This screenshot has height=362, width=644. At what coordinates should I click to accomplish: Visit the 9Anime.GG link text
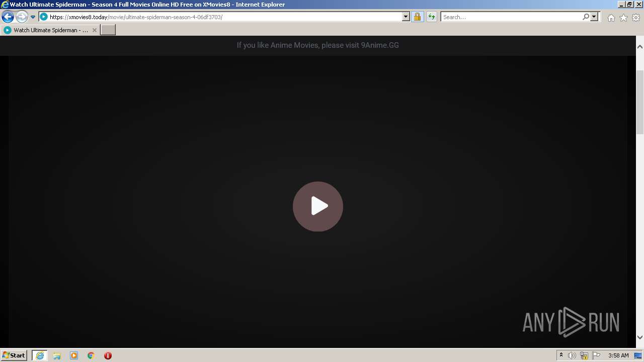380,45
